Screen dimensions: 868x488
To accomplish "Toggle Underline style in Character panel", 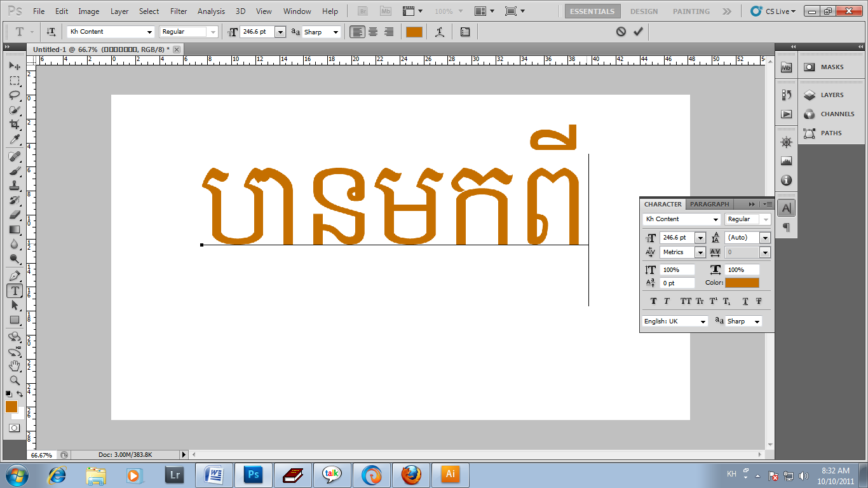I will 745,301.
